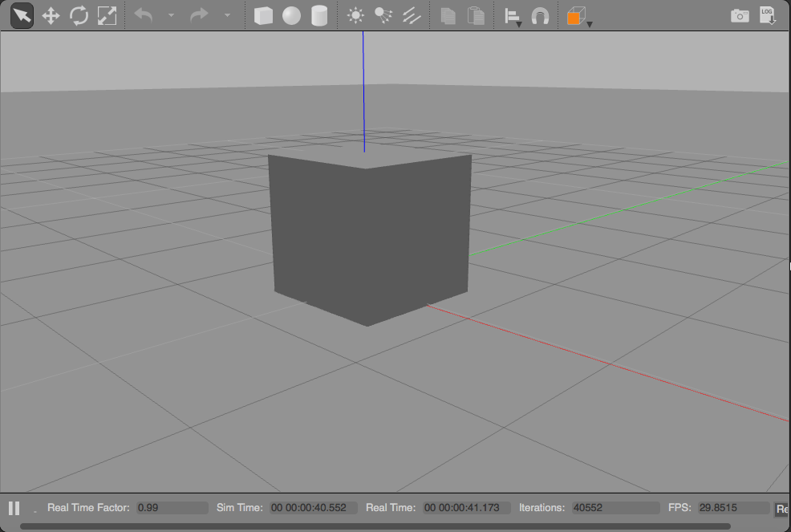Click the "Sim Time:" label
This screenshot has width=791, height=532.
tap(240, 508)
